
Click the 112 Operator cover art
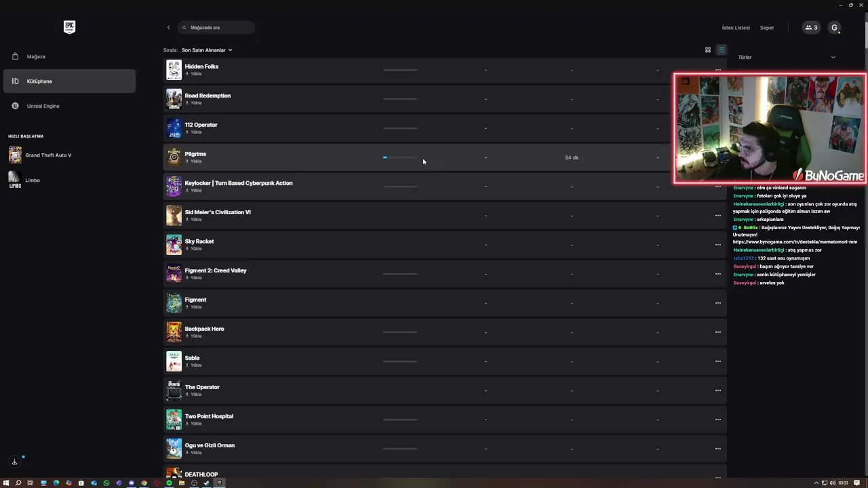coord(174,128)
